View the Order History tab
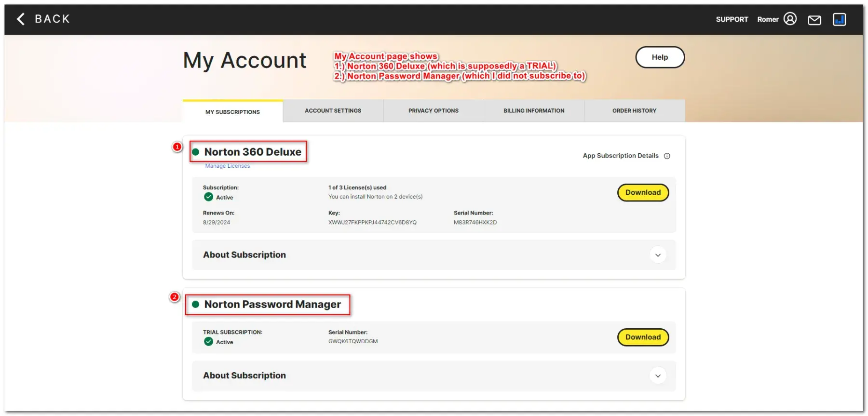The width and height of the screenshot is (868, 416). point(634,111)
